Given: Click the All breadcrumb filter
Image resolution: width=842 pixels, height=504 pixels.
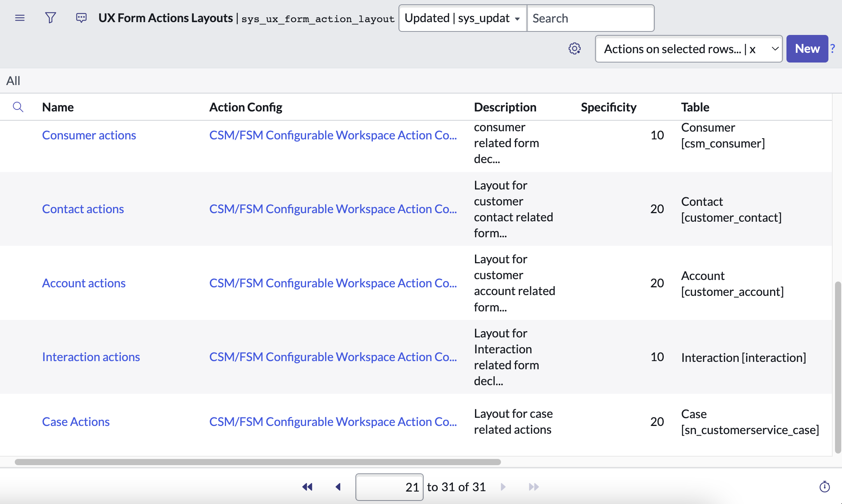Looking at the screenshot, I should click(x=13, y=81).
